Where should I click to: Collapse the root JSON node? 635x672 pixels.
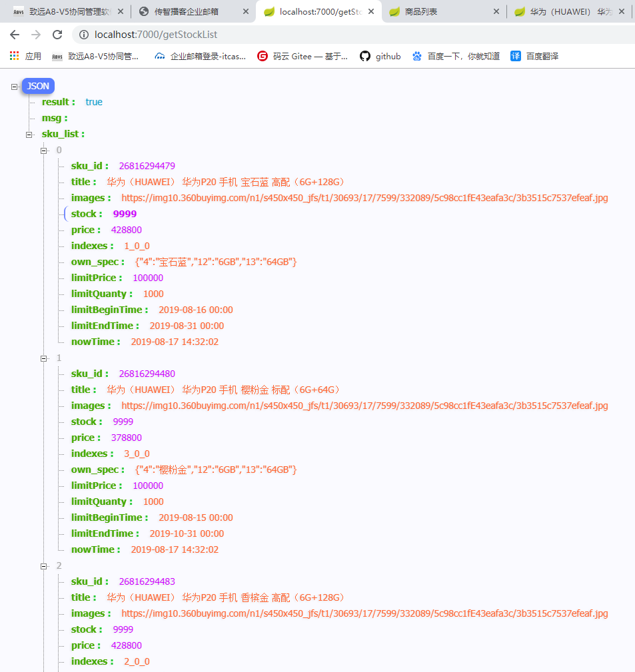pyautogui.click(x=14, y=87)
